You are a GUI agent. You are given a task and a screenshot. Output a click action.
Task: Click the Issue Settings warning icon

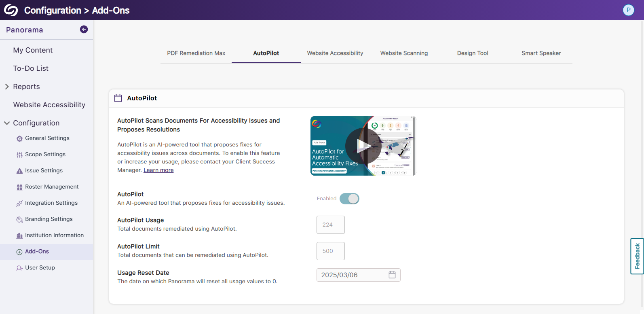(x=19, y=171)
